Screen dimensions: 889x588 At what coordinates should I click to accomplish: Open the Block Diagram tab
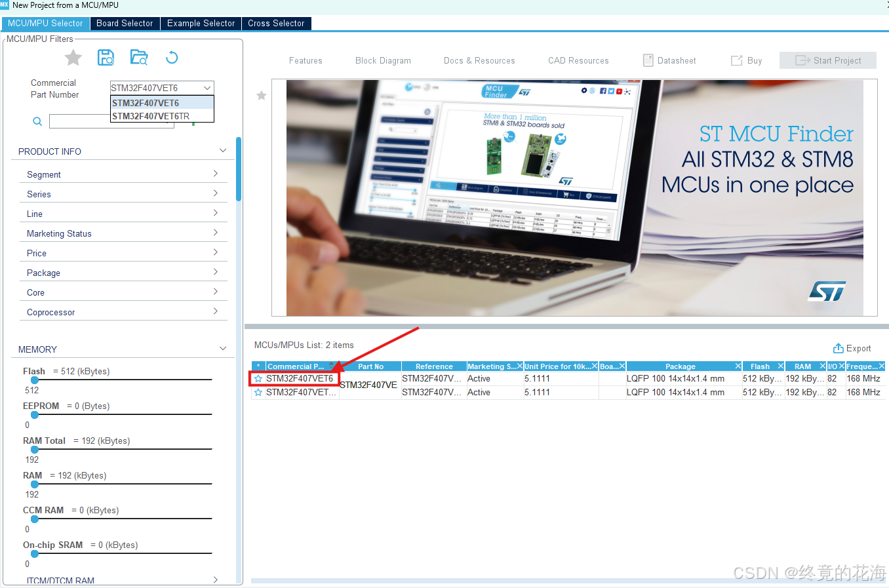click(x=383, y=60)
